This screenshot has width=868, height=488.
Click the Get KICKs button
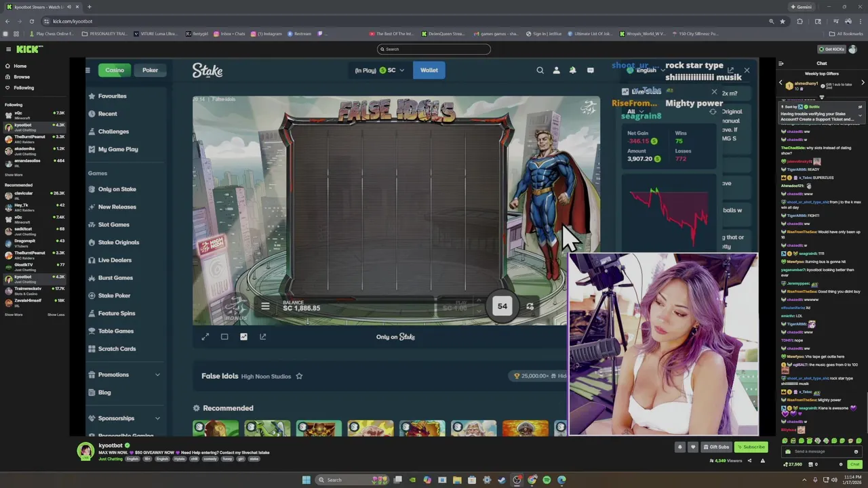pos(831,49)
